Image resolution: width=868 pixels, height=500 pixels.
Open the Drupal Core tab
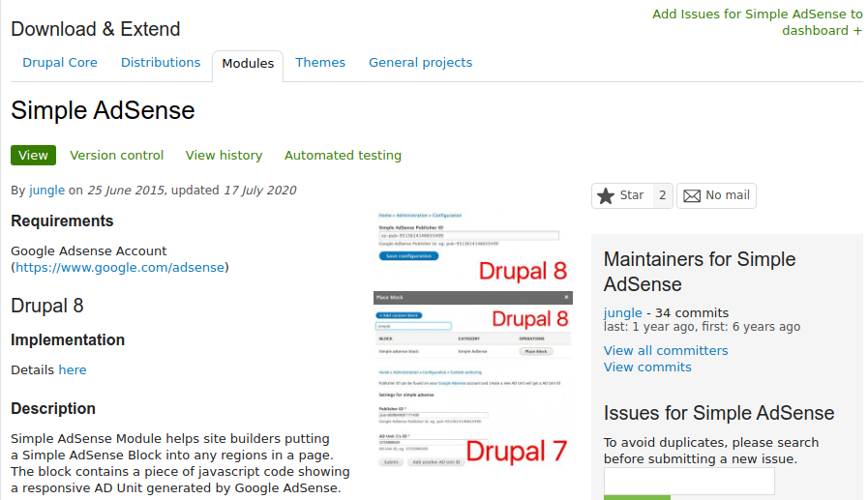[60, 63]
